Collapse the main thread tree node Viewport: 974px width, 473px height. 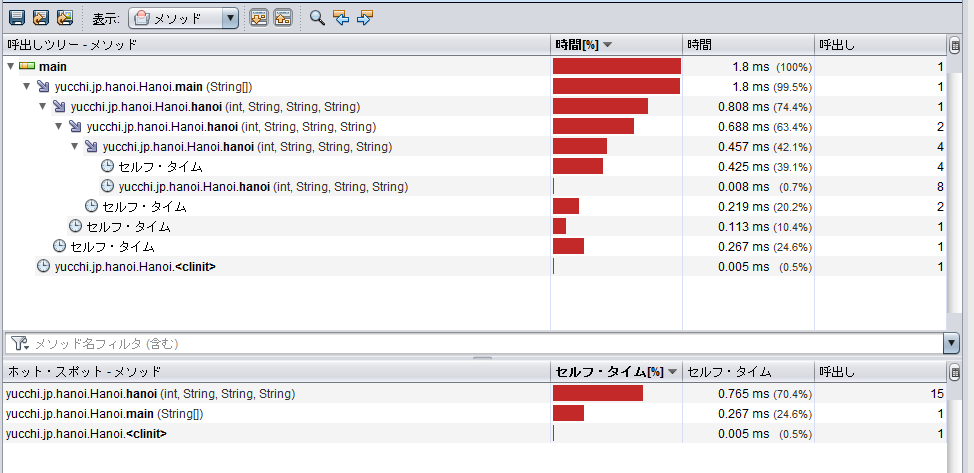coord(10,66)
